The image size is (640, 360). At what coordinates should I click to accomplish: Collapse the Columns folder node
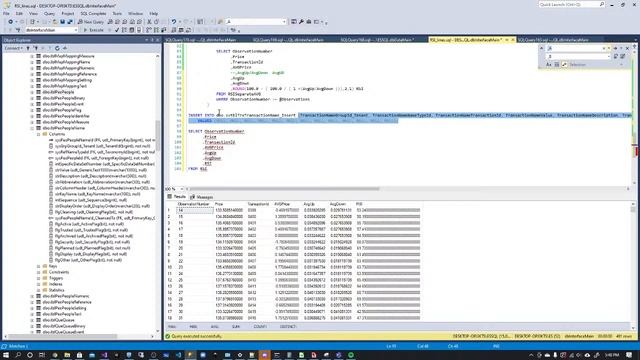tap(39, 134)
